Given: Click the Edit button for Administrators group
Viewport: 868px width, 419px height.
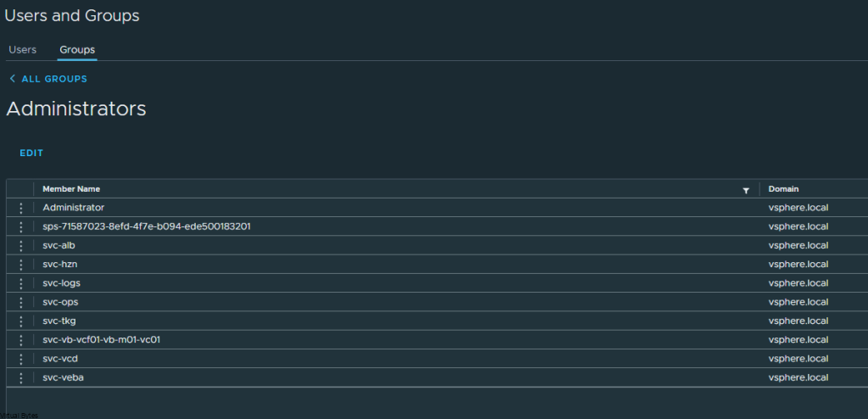Looking at the screenshot, I should pyautogui.click(x=31, y=154).
